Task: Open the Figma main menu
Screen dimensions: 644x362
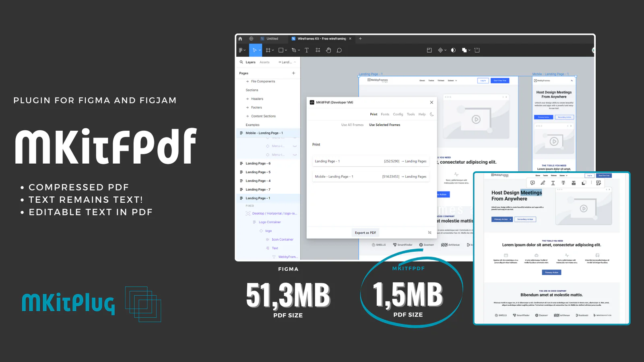Action: (242, 50)
